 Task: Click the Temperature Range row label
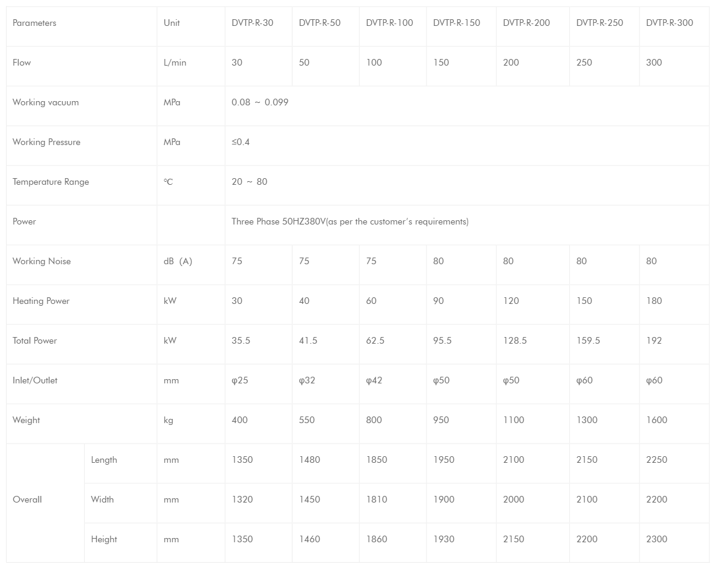pyautogui.click(x=51, y=182)
